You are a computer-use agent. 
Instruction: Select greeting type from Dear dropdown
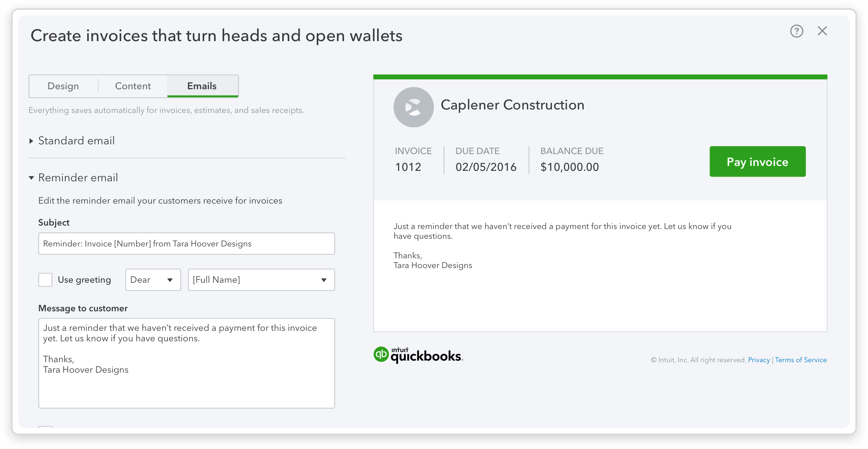coord(151,280)
